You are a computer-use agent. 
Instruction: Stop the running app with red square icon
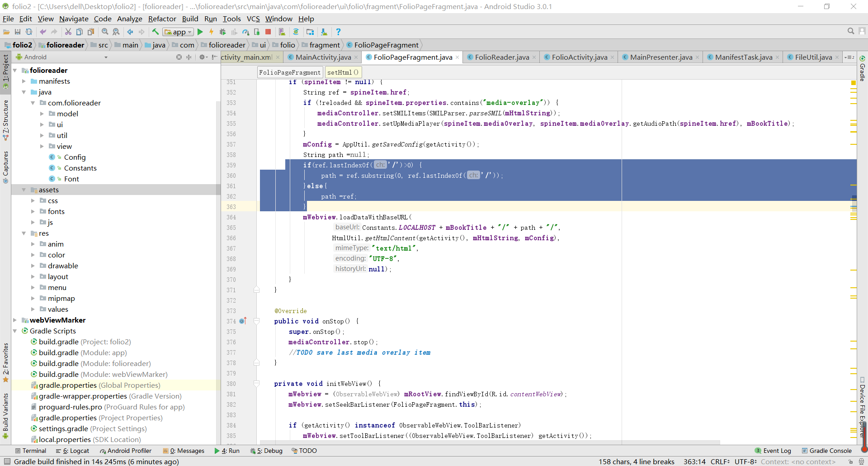click(x=268, y=32)
